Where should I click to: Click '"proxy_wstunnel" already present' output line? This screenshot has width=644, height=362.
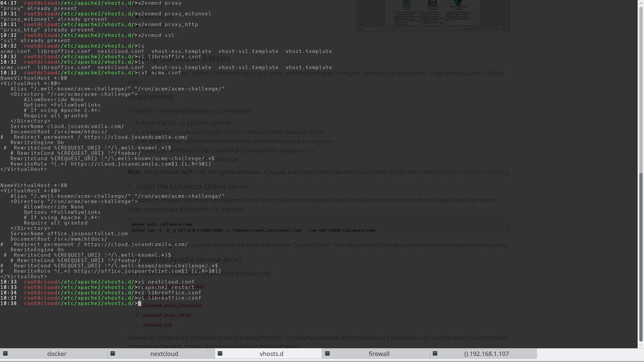point(54,19)
